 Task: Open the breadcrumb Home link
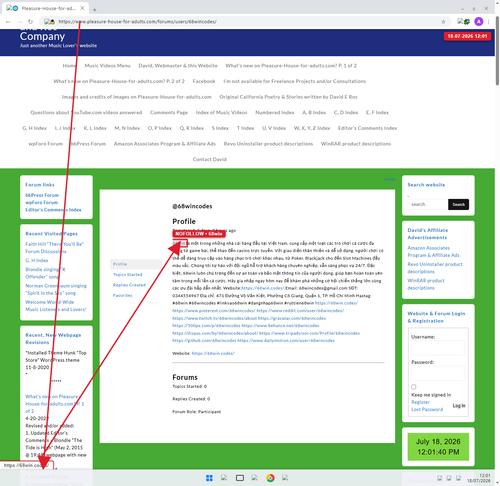pos(389,179)
